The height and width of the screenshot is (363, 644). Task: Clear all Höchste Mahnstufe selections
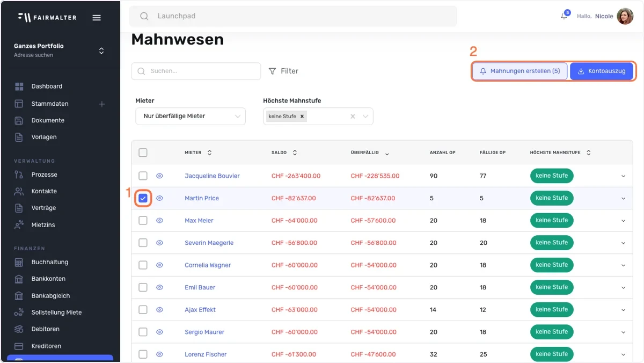pyautogui.click(x=353, y=116)
